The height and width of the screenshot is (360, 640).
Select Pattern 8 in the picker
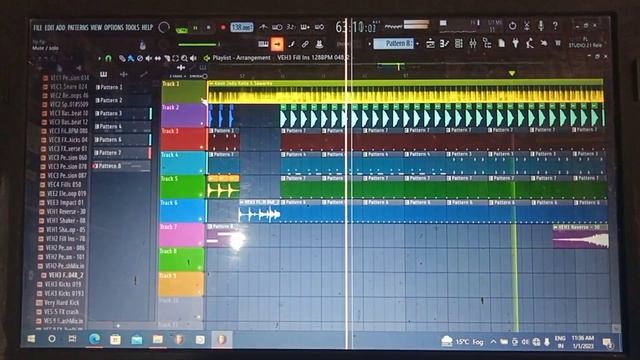click(121, 166)
